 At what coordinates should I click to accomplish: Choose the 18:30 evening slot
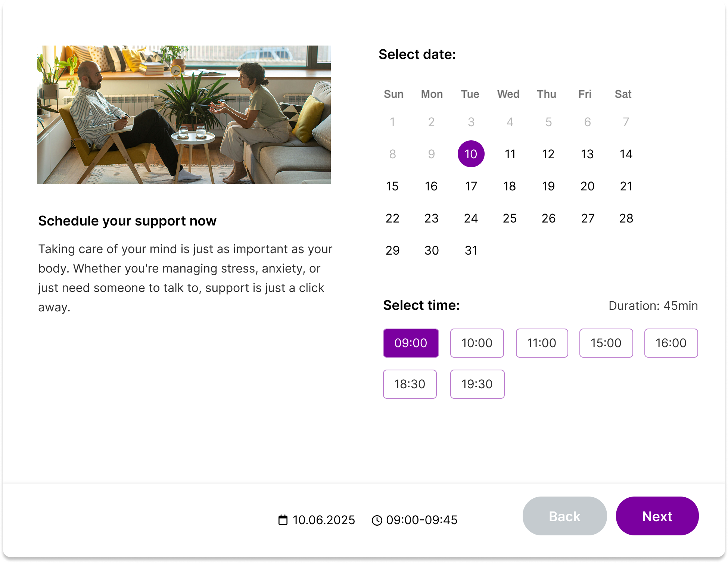410,384
